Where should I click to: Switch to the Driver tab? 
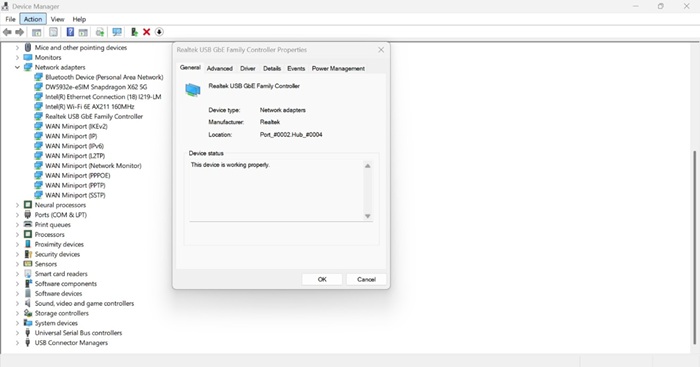tap(248, 68)
